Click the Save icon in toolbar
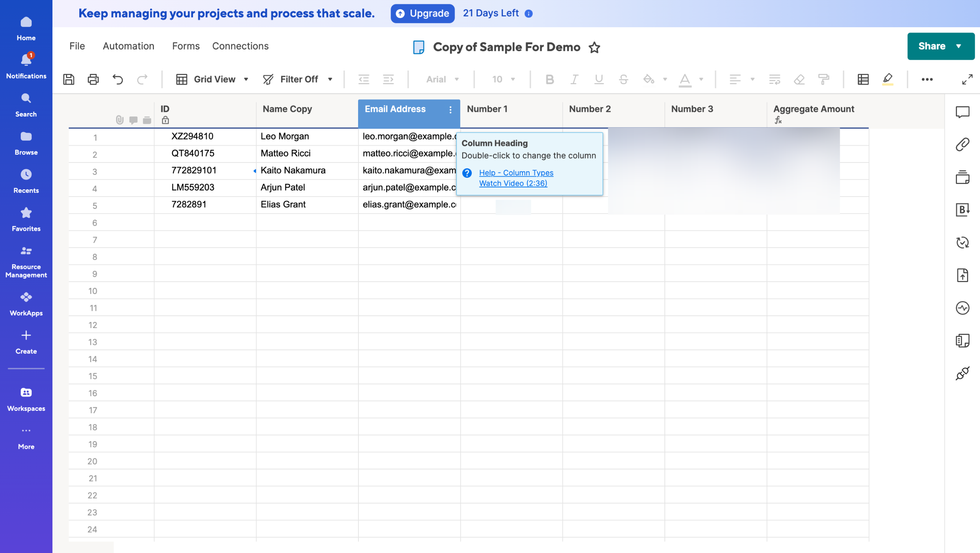Screen dimensions: 980x553 point(69,79)
